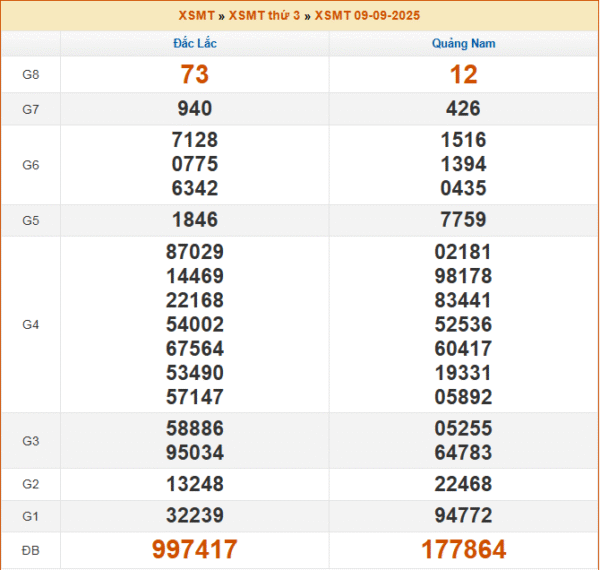This screenshot has height=570, width=600.
Task: Click the G7 number 426
Action: 463,109
